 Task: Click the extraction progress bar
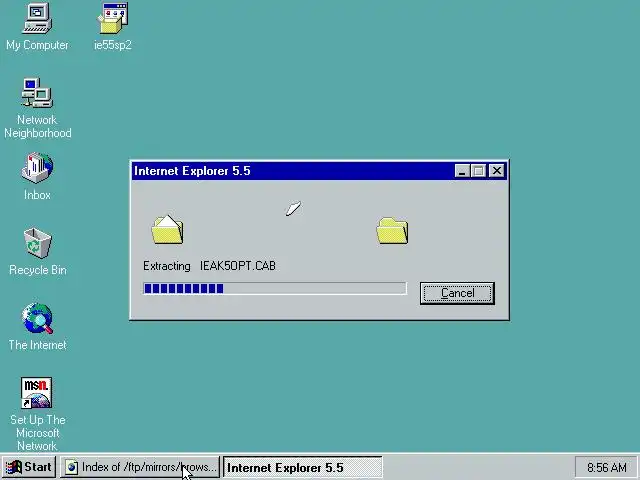point(275,288)
